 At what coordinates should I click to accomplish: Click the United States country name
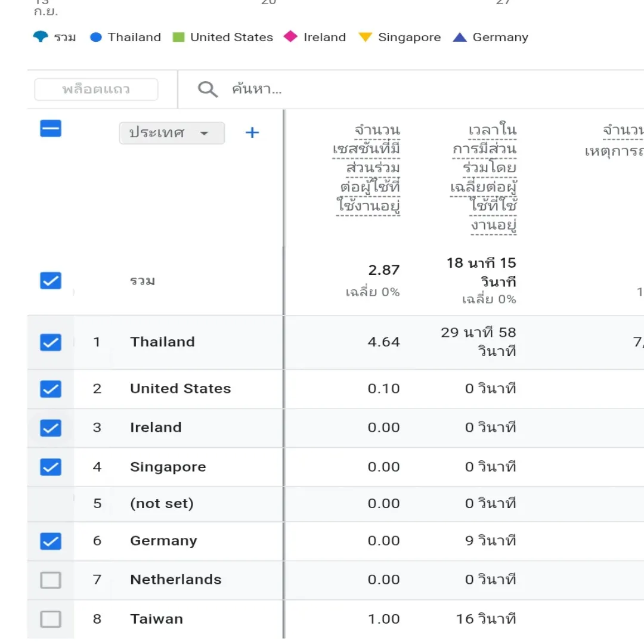(x=180, y=389)
